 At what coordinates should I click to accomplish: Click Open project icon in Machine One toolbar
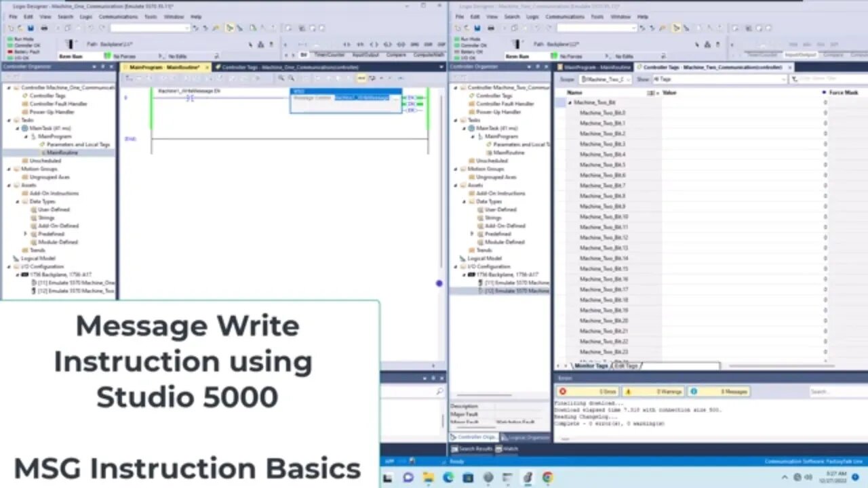[20, 28]
